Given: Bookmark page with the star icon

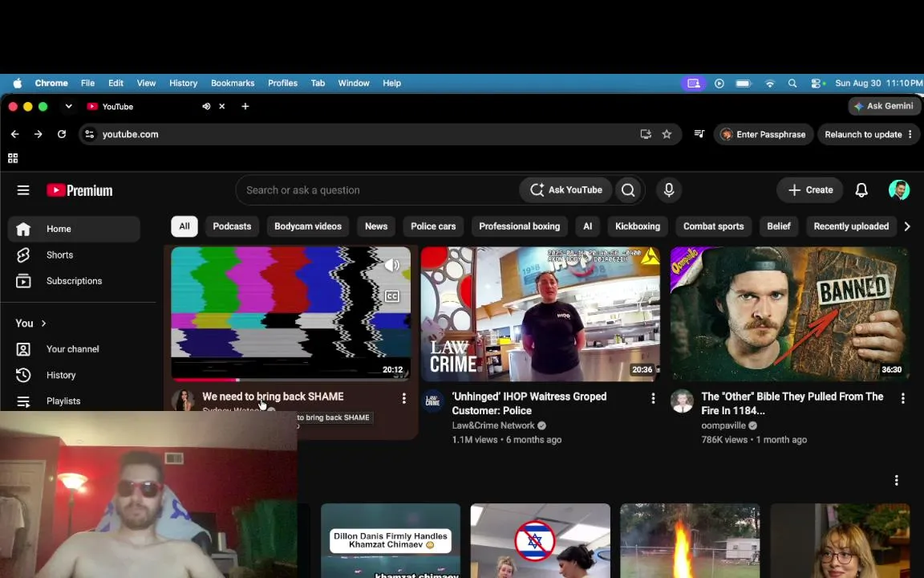Looking at the screenshot, I should (x=667, y=135).
